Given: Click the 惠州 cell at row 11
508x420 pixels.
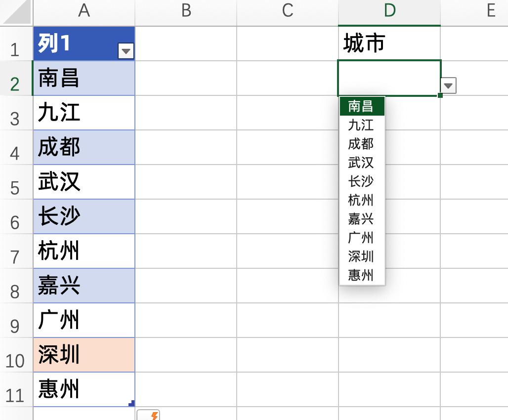Looking at the screenshot, I should [x=84, y=389].
